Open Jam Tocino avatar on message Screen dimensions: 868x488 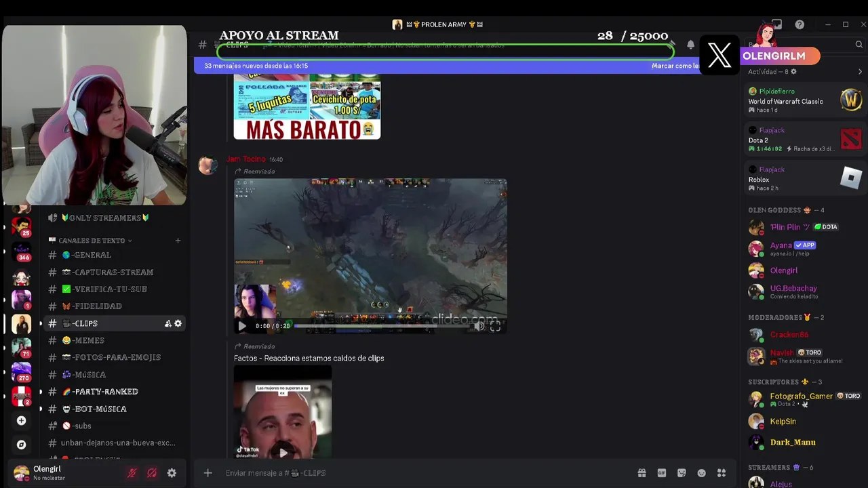[208, 165]
